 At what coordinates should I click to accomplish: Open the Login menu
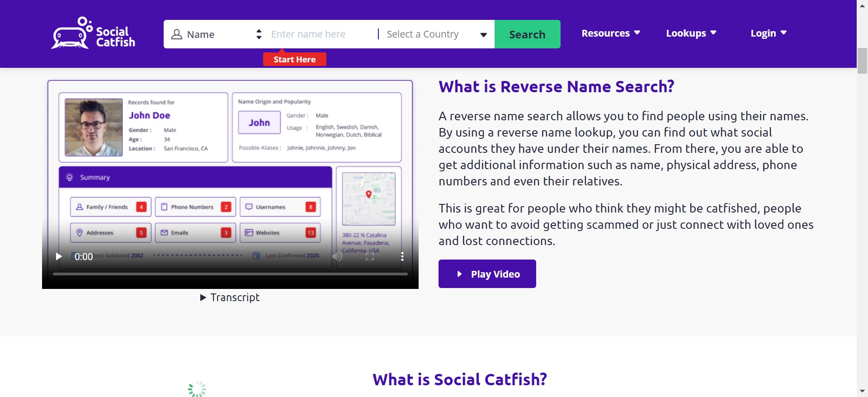(769, 33)
